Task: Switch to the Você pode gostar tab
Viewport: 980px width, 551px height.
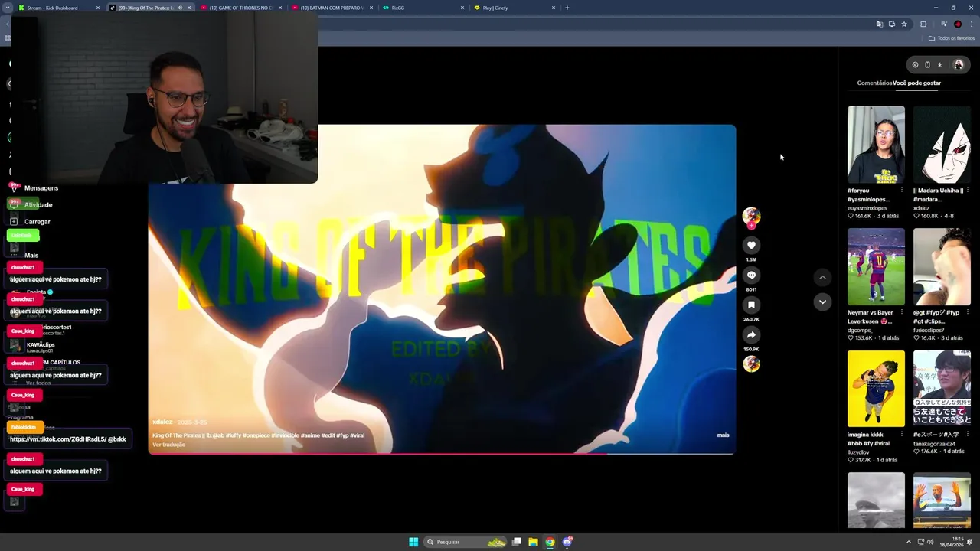Action: pos(916,83)
